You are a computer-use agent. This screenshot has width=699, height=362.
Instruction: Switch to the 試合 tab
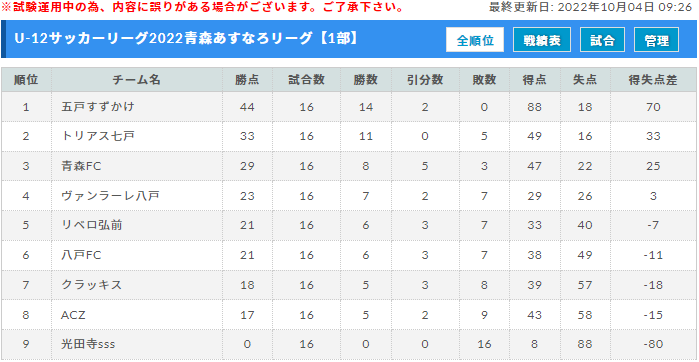click(x=602, y=40)
